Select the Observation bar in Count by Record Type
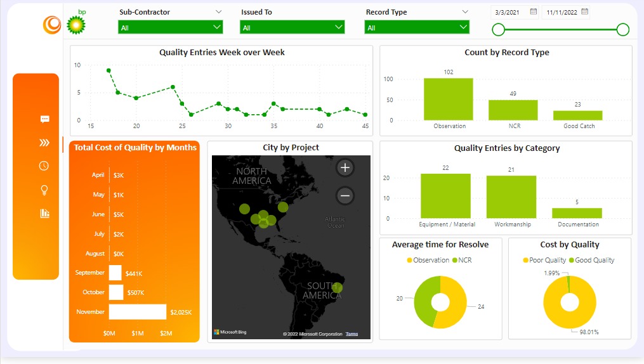 point(448,99)
